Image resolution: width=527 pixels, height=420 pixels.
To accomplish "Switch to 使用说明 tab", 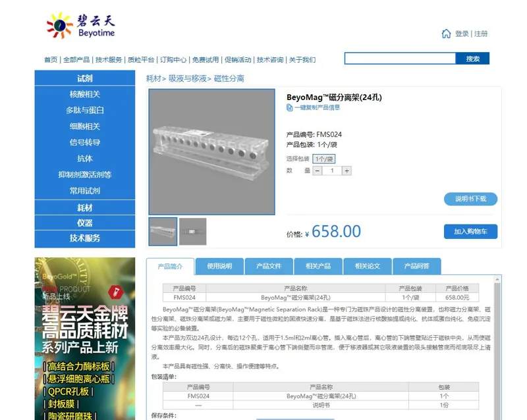I will (x=219, y=266).
